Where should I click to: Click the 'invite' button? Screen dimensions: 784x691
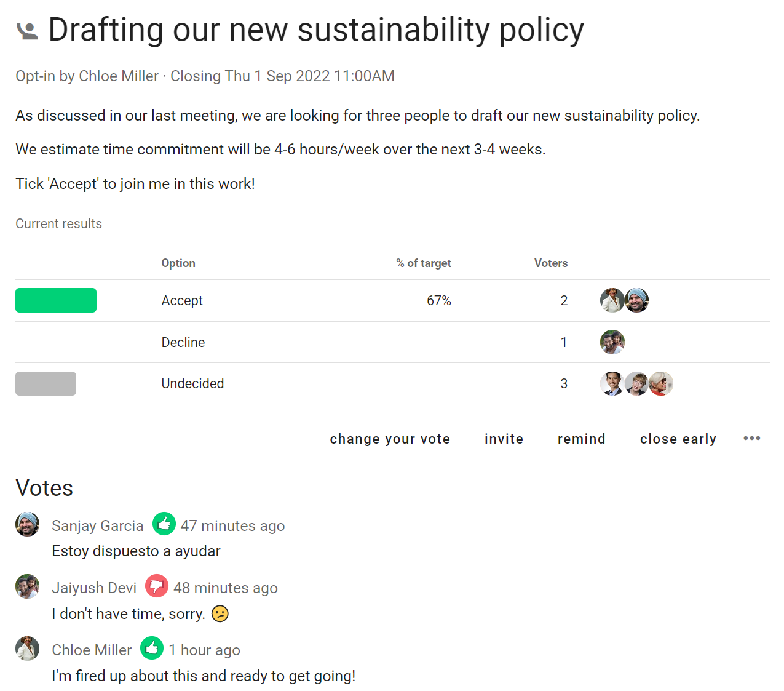[504, 439]
